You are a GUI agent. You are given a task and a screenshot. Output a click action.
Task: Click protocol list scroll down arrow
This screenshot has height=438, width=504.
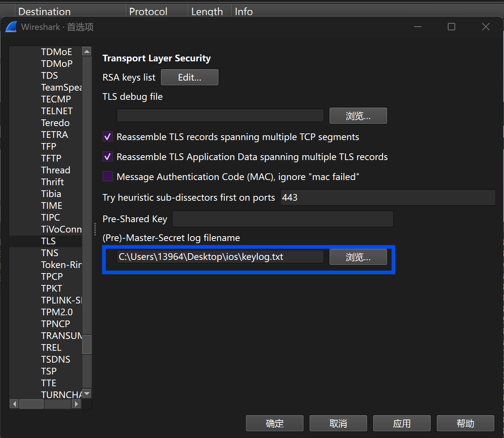pyautogui.click(x=87, y=393)
